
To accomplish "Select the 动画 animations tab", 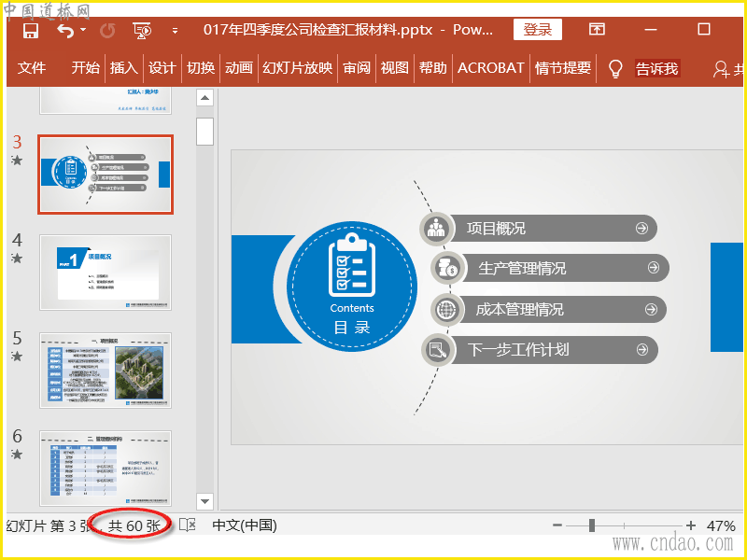I will (239, 68).
